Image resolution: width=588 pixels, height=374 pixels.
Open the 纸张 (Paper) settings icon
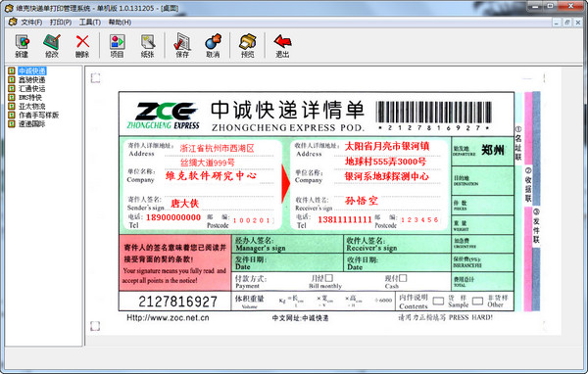point(148,45)
